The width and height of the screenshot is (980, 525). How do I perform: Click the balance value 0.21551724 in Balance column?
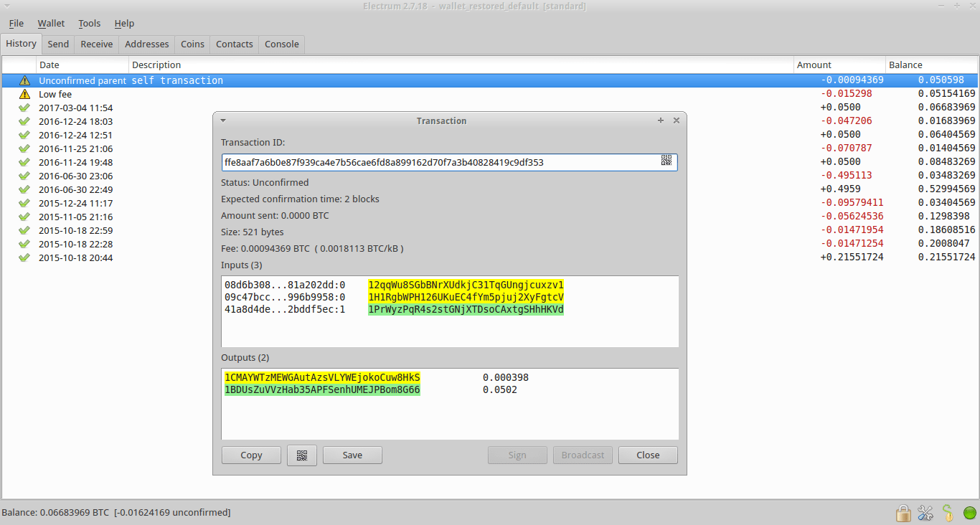[947, 257]
